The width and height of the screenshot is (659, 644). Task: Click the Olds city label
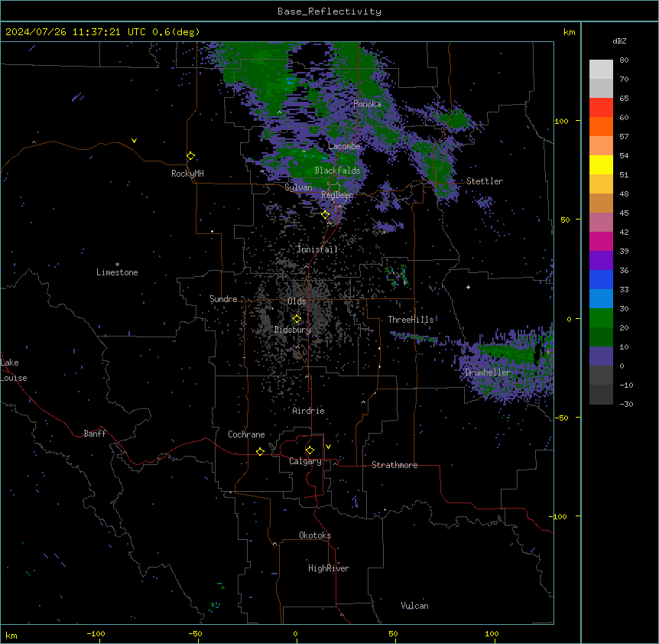point(297,301)
